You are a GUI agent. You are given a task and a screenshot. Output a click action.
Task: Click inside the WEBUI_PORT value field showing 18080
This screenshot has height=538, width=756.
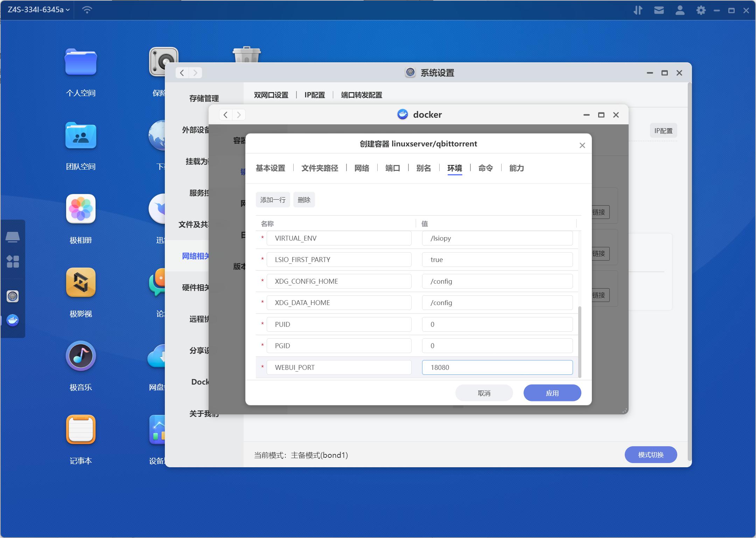coord(497,367)
